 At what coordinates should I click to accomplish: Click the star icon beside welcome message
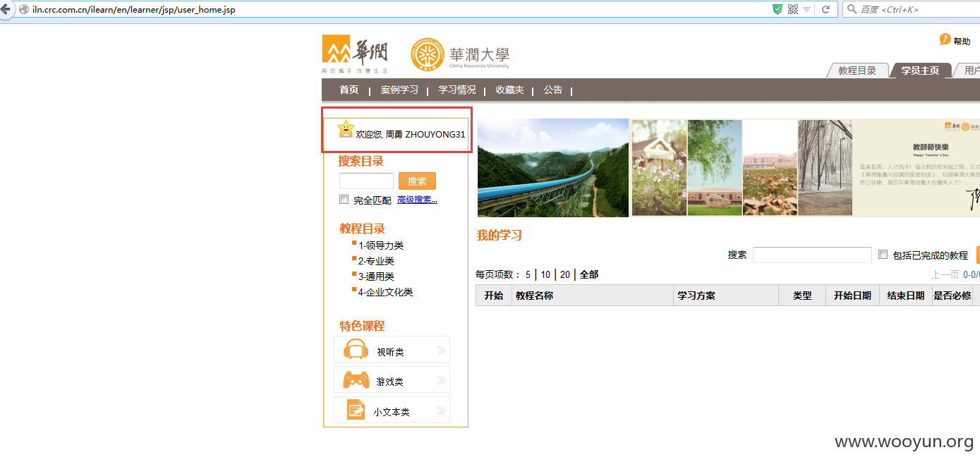click(346, 128)
